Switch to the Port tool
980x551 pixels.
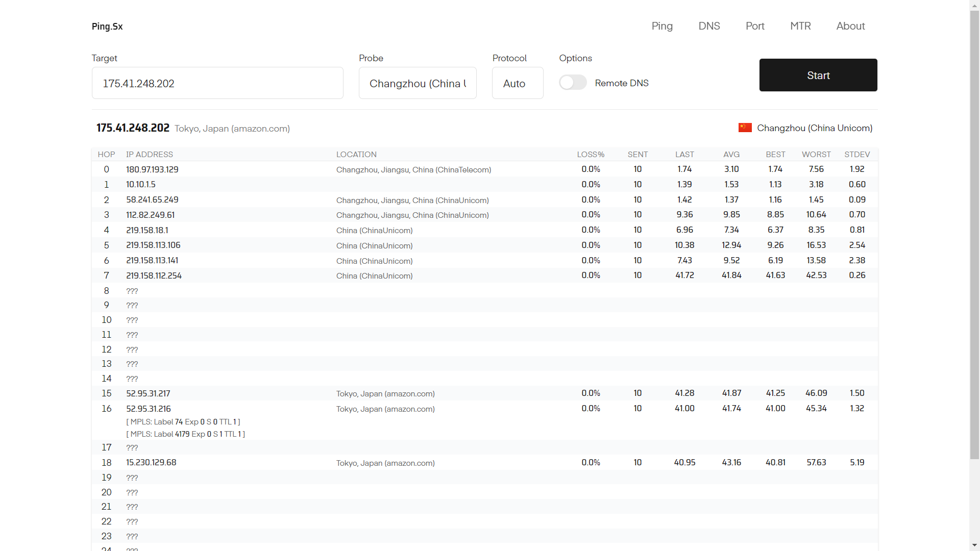(x=755, y=26)
